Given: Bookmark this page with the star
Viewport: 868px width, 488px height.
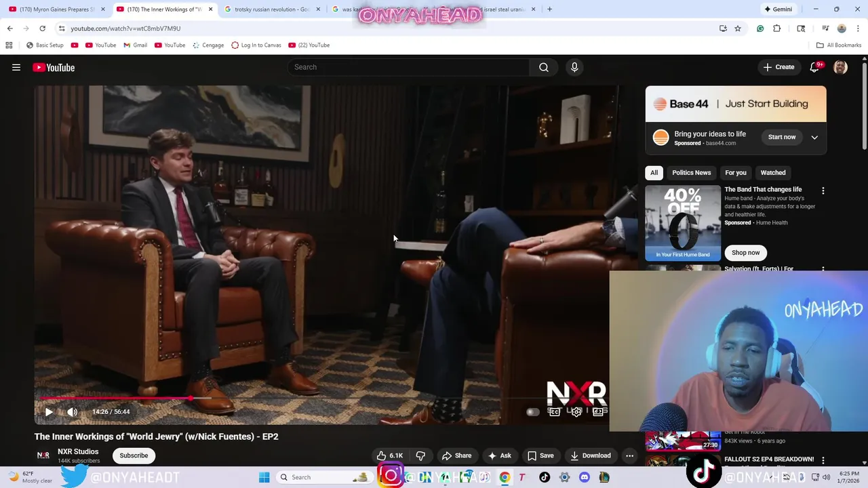Looking at the screenshot, I should tap(738, 28).
